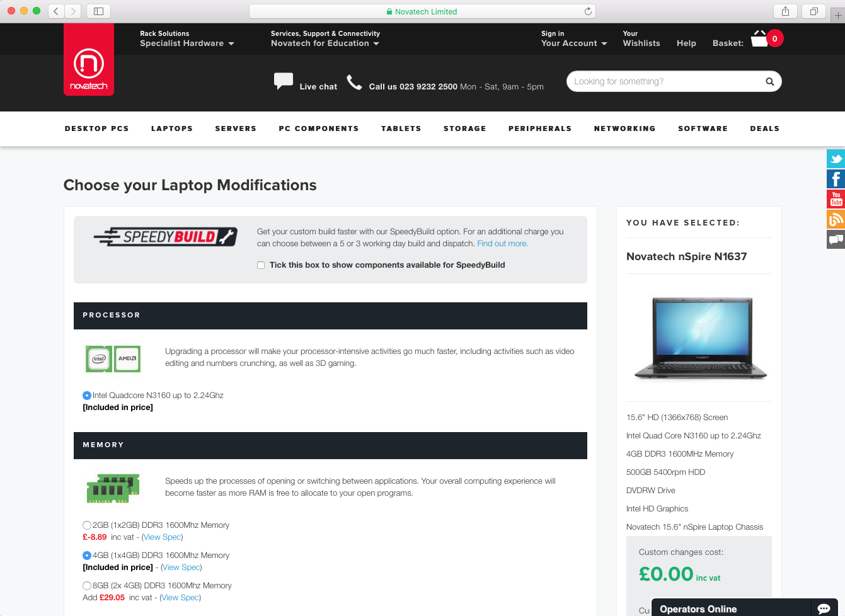Click the red basket count badge

point(774,38)
